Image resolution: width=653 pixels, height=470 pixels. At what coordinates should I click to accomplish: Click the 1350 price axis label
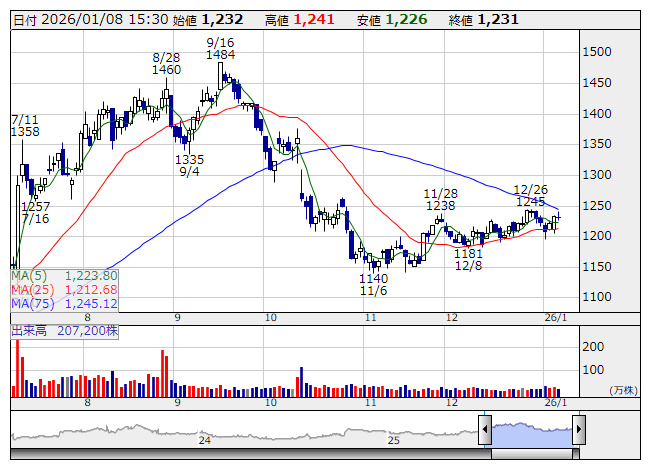(x=597, y=144)
